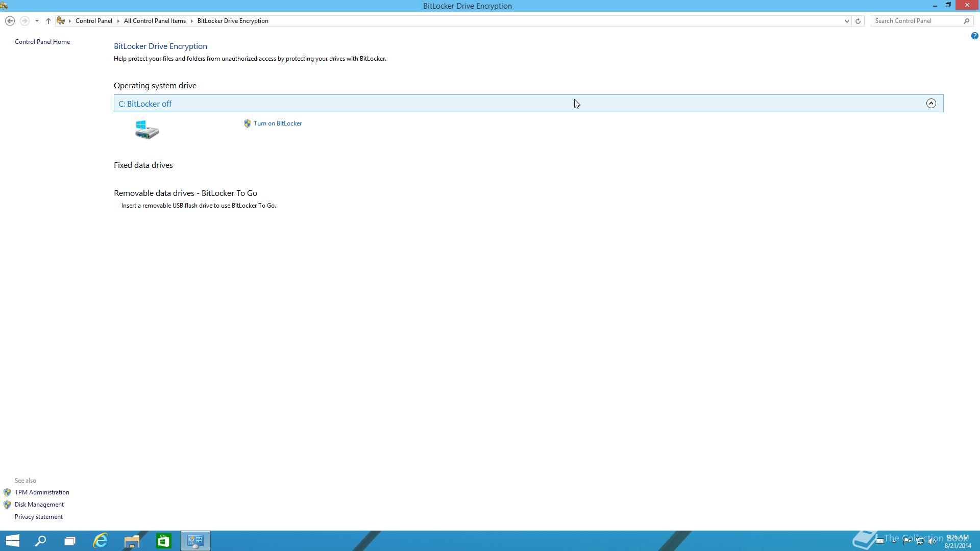Click the shield icon beside TPM Administration
980x551 pixels.
pyautogui.click(x=7, y=492)
